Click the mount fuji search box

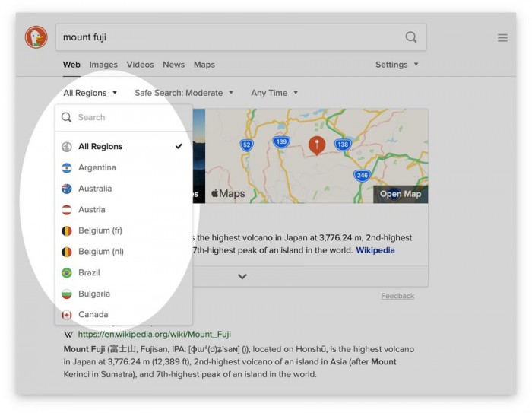pyautogui.click(x=241, y=37)
